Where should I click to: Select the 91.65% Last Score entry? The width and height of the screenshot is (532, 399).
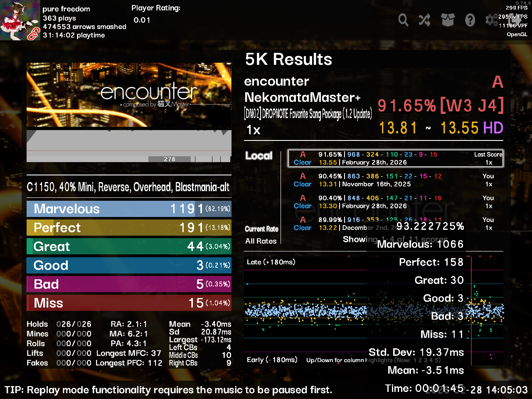point(395,158)
